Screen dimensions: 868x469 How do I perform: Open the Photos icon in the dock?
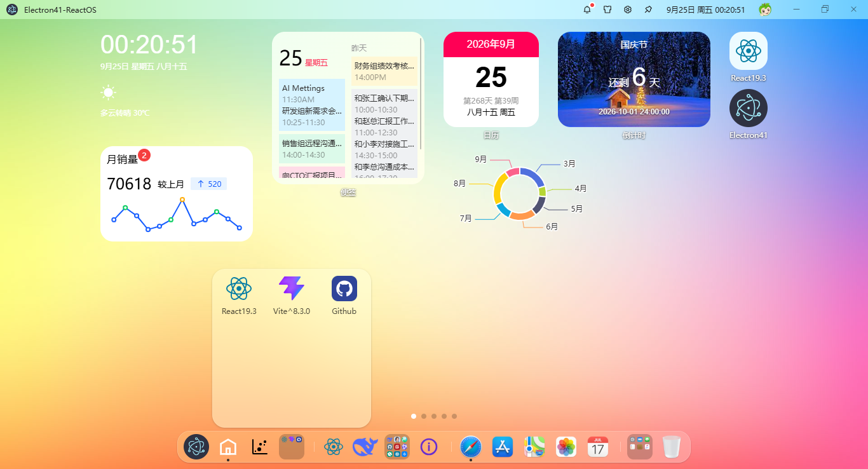566,447
